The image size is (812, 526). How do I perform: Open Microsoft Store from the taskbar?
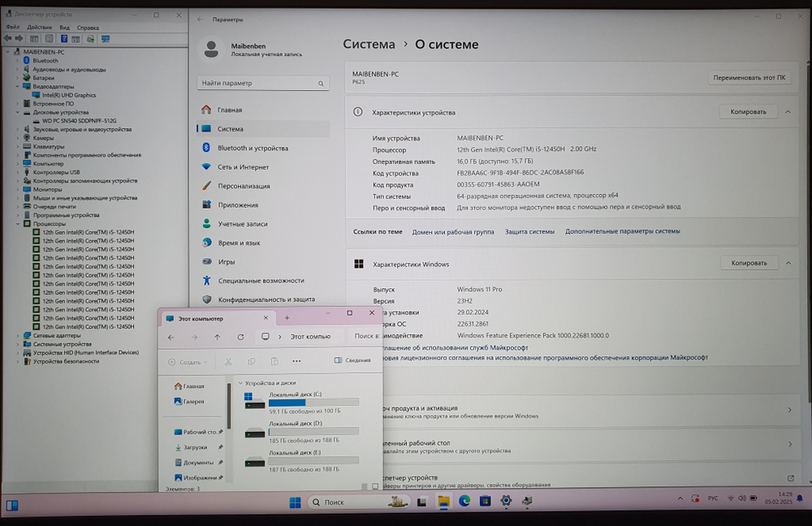point(485,501)
